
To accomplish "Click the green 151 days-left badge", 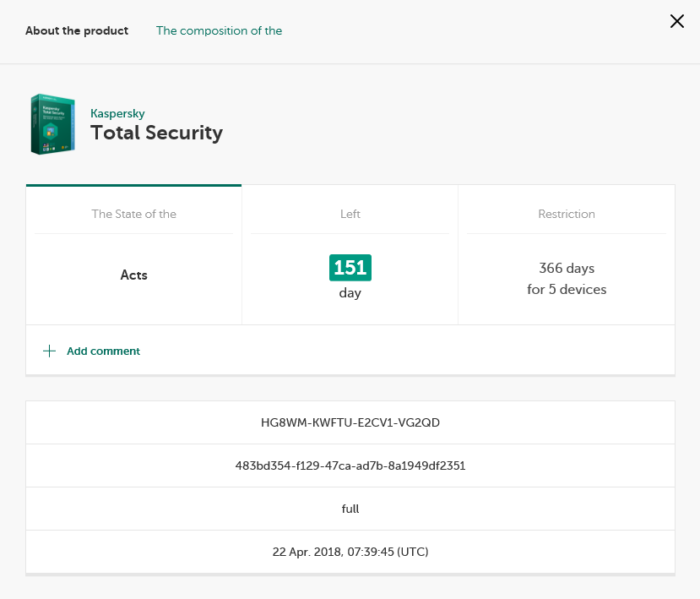I will [350, 268].
